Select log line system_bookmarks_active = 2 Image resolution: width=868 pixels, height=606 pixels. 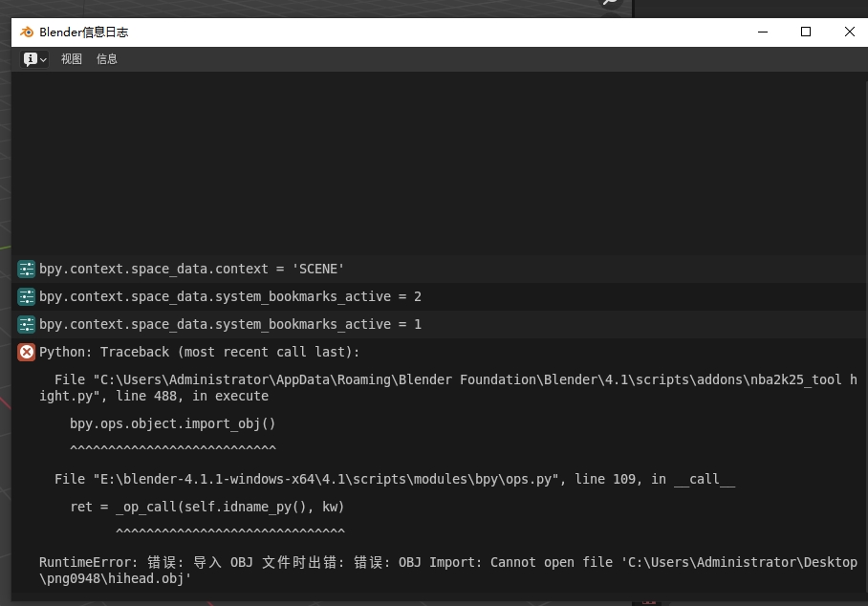(230, 296)
